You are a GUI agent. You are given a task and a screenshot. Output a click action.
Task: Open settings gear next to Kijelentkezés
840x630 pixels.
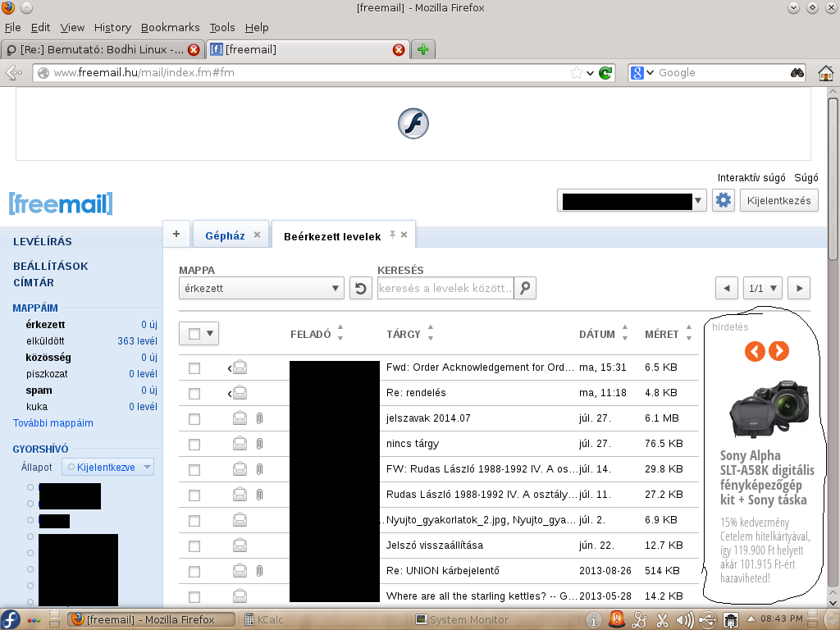click(724, 201)
